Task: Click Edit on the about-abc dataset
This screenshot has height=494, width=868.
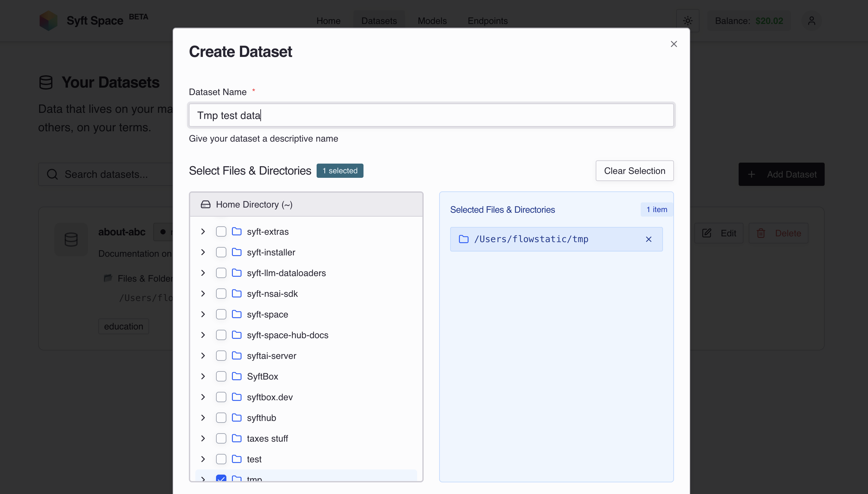Action: pos(718,233)
